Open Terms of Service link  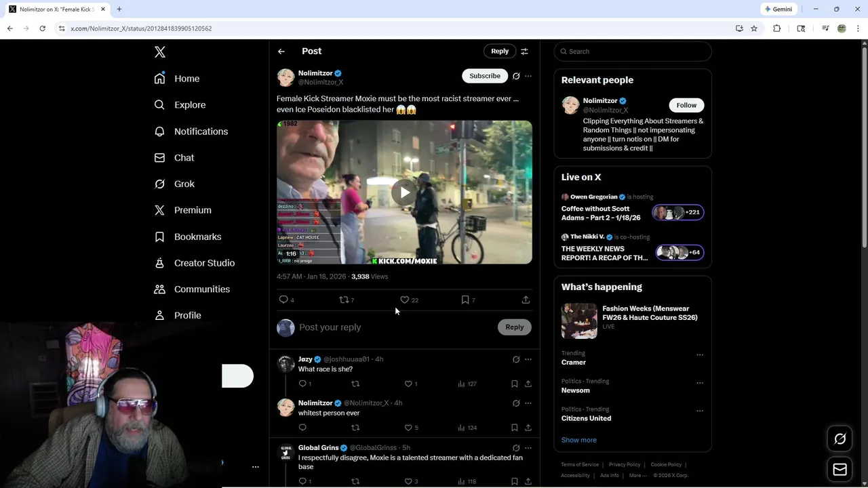580,465
